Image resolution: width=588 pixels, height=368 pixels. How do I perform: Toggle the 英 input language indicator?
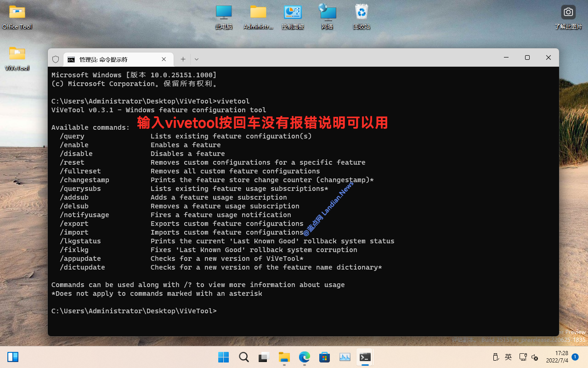coord(508,357)
